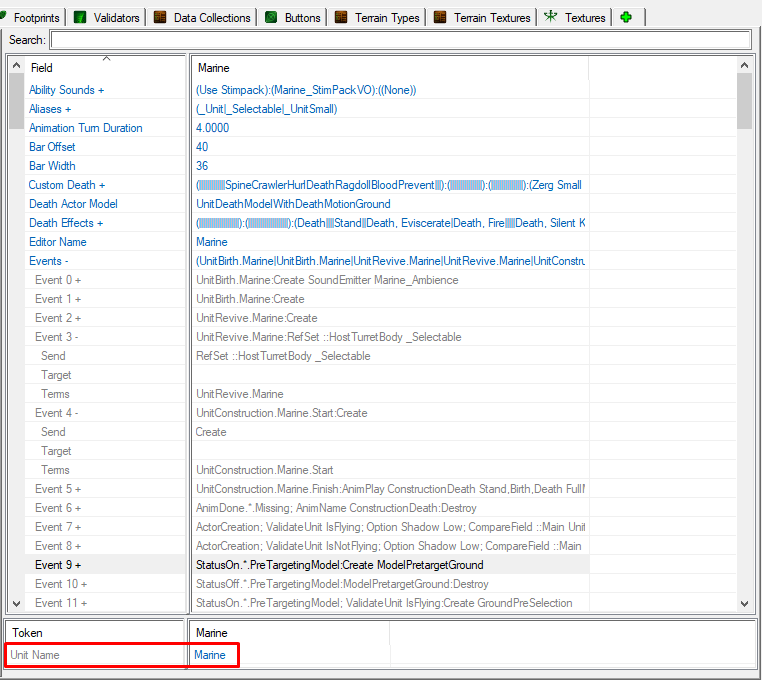
Task: Click the Token column header
Action: click(95, 633)
